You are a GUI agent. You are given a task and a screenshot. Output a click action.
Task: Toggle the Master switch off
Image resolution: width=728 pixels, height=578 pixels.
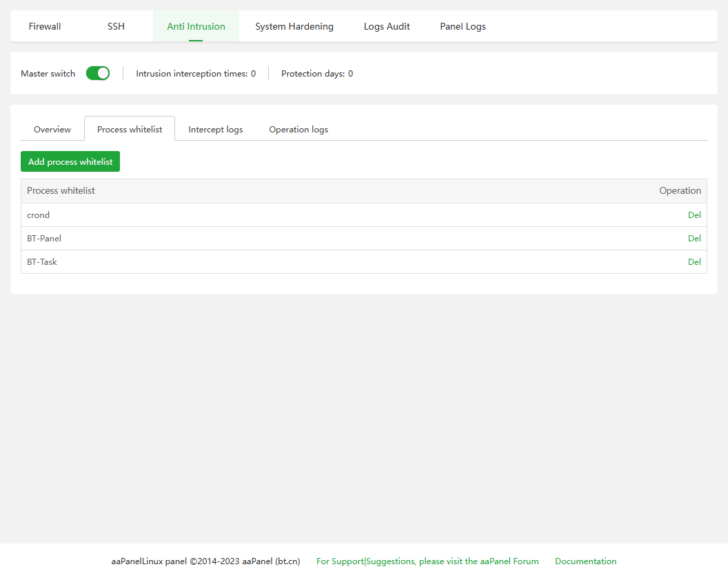[98, 73]
